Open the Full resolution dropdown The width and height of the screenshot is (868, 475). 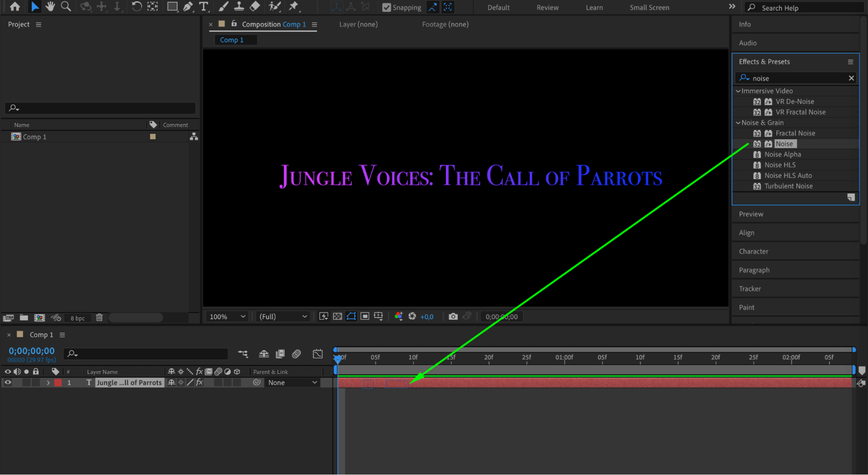(x=283, y=317)
